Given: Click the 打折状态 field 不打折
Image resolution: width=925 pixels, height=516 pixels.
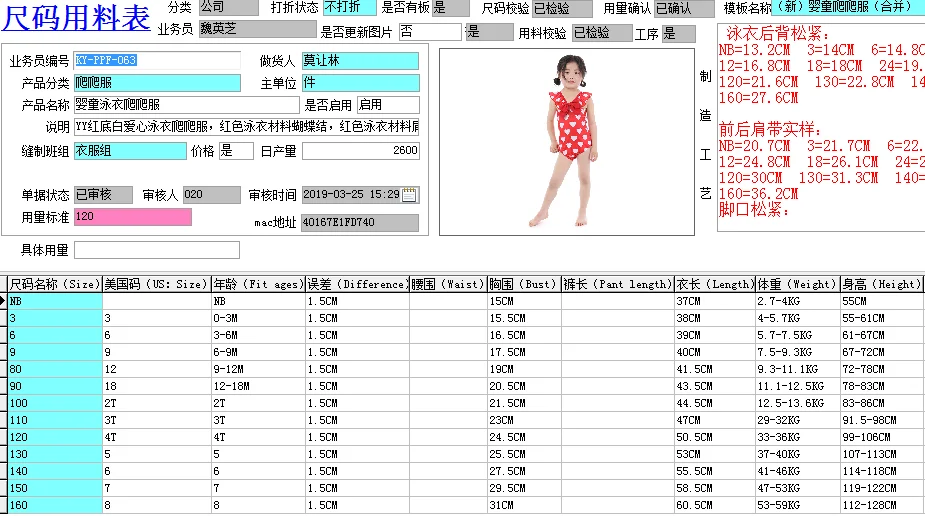Looking at the screenshot, I should (349, 7).
